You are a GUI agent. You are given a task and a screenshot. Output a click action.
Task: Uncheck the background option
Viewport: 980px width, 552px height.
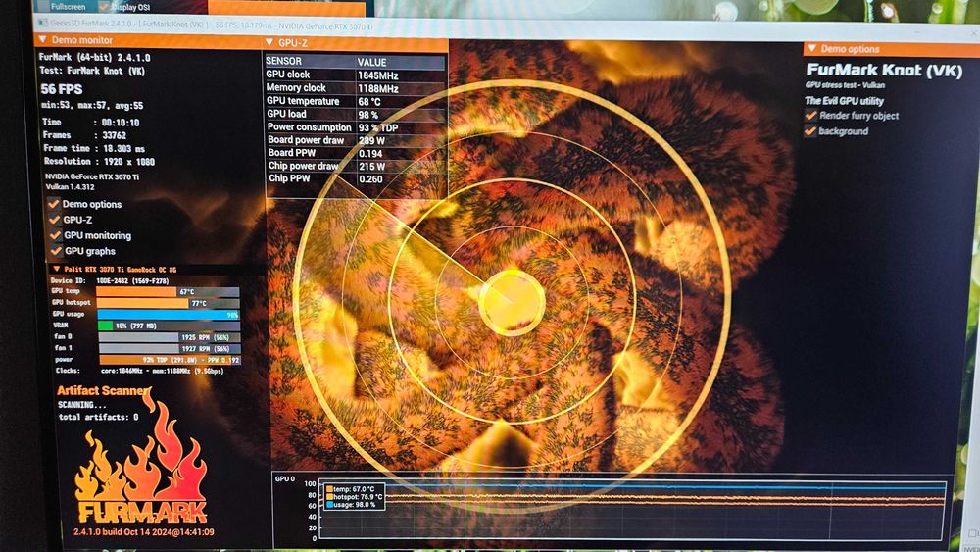[810, 131]
